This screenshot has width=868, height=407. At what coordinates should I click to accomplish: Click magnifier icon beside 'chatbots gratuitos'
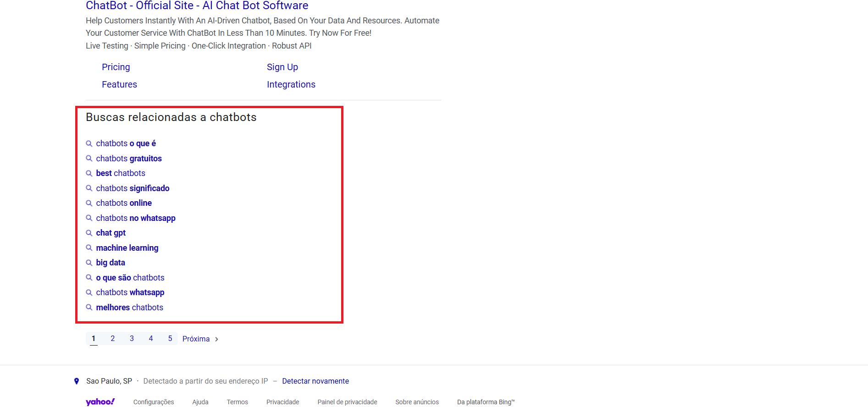click(89, 159)
